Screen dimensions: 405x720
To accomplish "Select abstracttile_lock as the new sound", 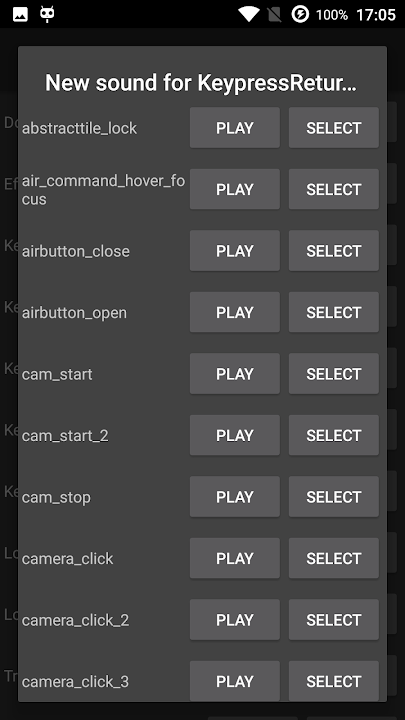I will [x=334, y=128].
